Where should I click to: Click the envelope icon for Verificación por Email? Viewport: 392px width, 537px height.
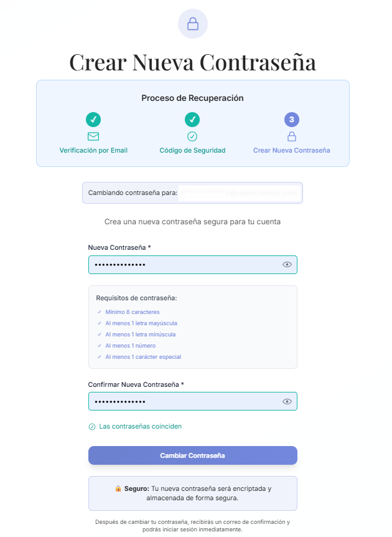coord(93,136)
